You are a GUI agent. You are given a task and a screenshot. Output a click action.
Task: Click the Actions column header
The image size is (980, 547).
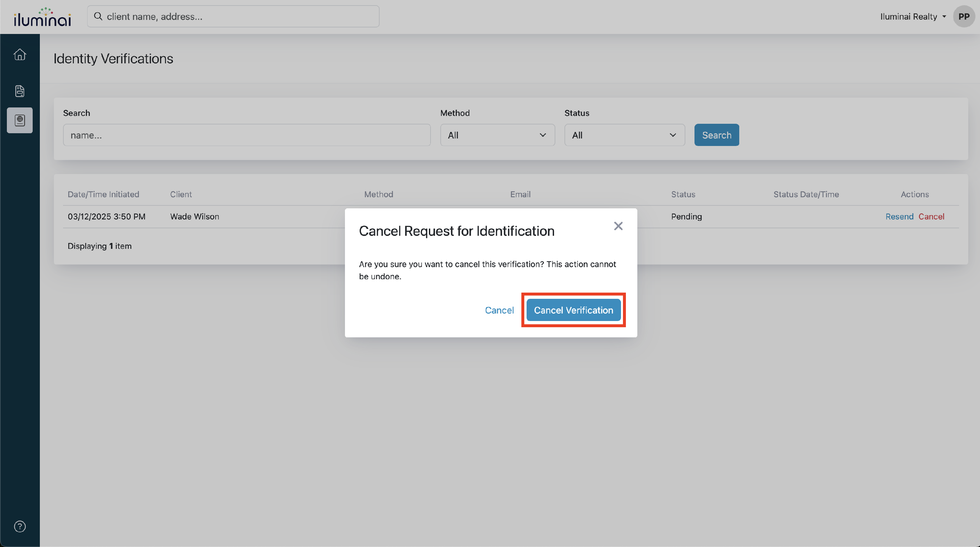915,194
